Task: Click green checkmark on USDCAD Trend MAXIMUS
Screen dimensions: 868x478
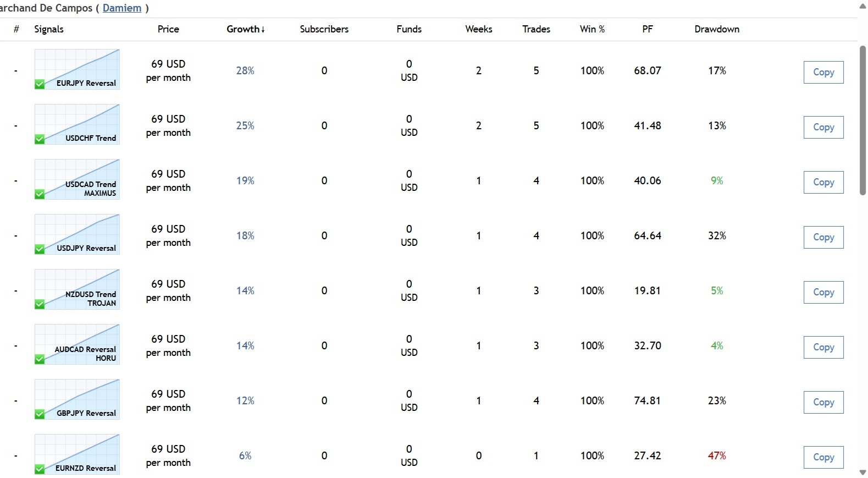Action: 40,194
